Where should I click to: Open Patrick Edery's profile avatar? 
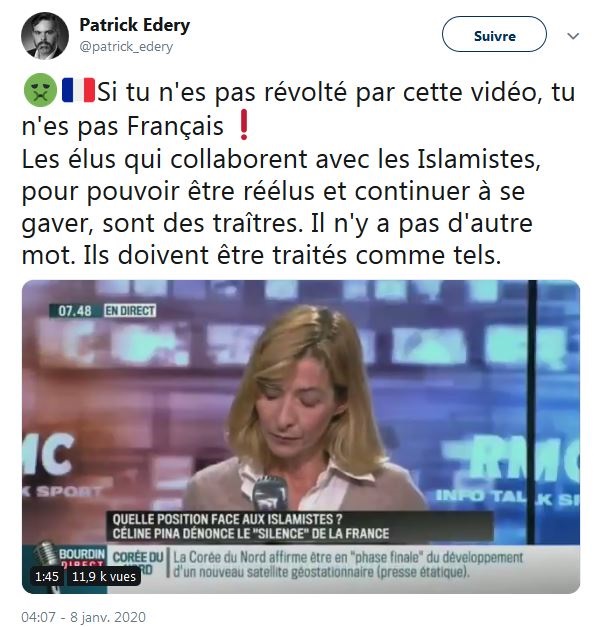click(45, 36)
